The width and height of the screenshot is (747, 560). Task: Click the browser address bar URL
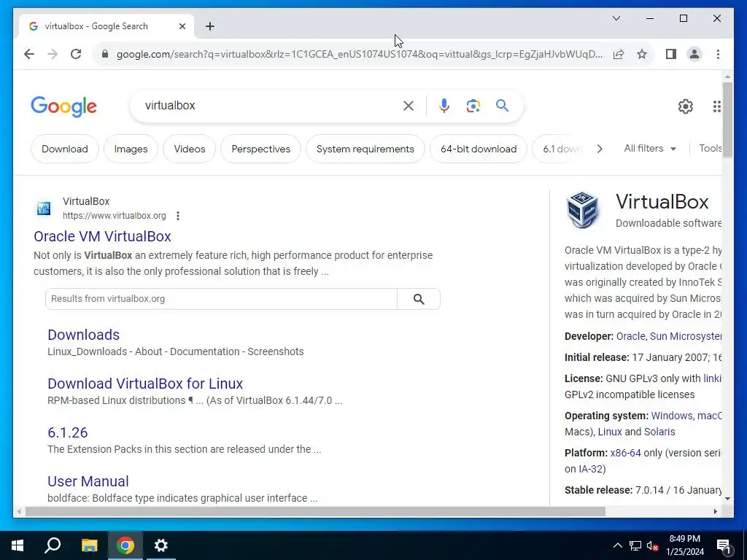(360, 54)
